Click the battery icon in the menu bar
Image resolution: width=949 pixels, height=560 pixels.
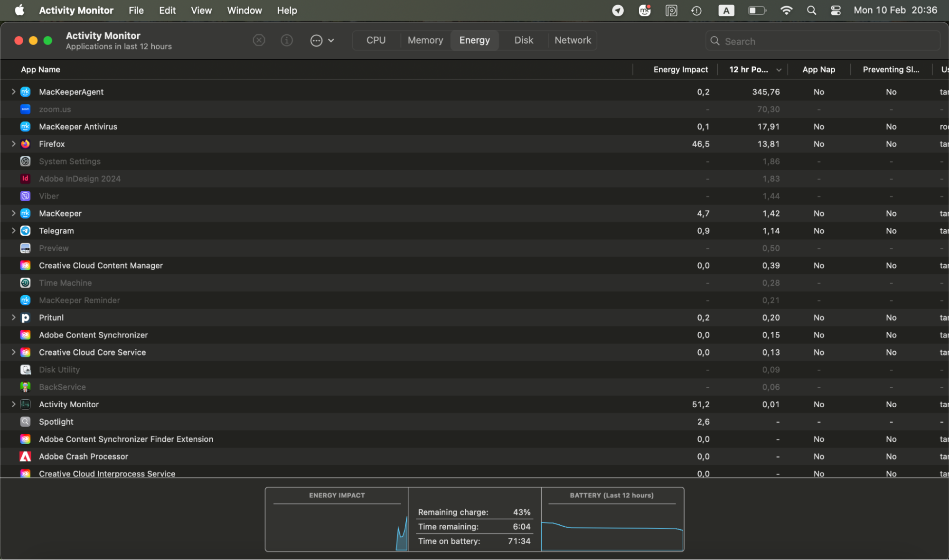(x=757, y=10)
